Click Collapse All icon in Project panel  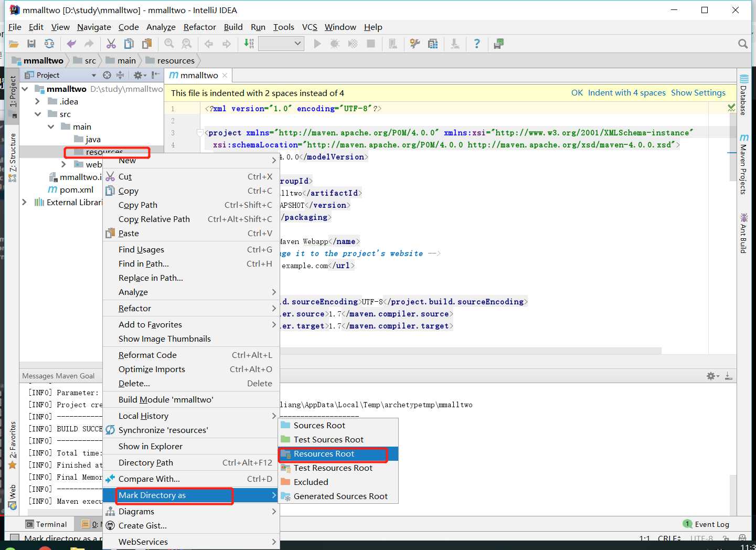point(120,75)
